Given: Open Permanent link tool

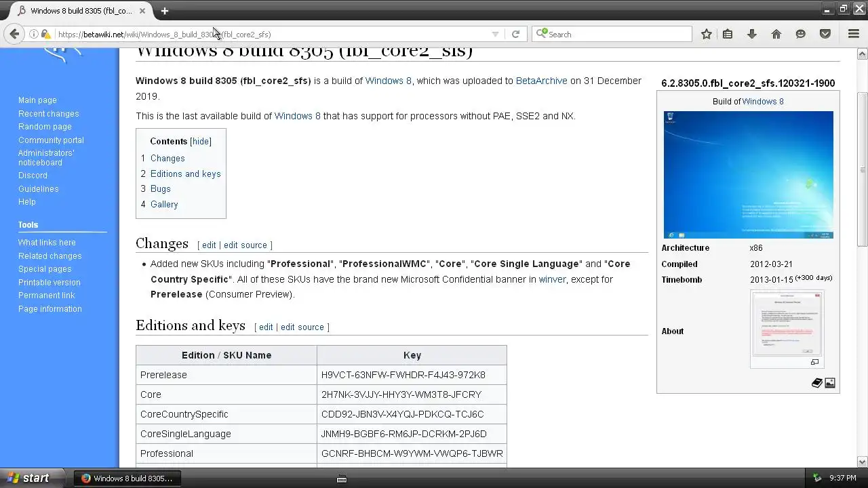Looking at the screenshot, I should pos(46,296).
